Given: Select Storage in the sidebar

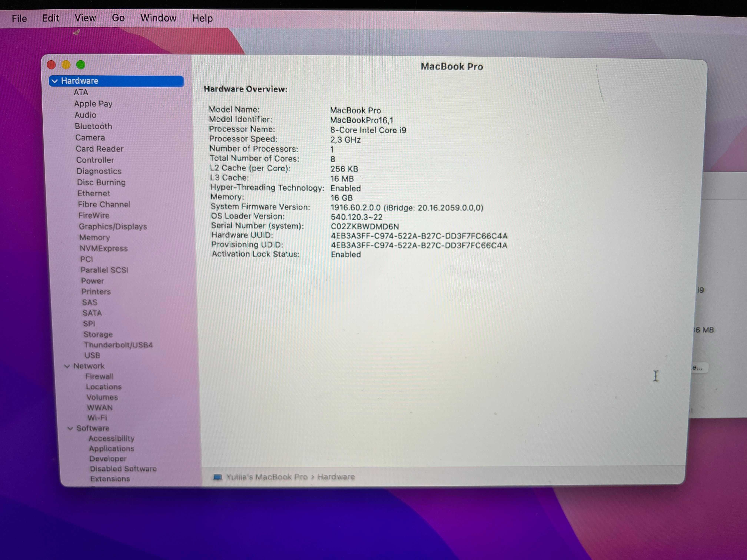Looking at the screenshot, I should (98, 334).
